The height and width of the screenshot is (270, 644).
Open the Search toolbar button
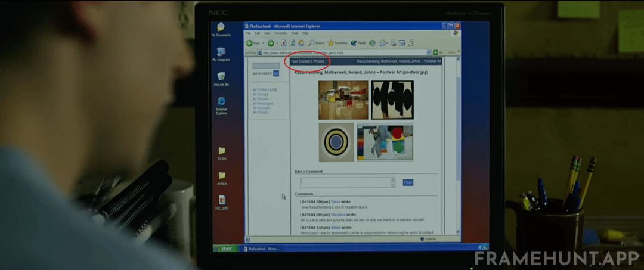(316, 43)
